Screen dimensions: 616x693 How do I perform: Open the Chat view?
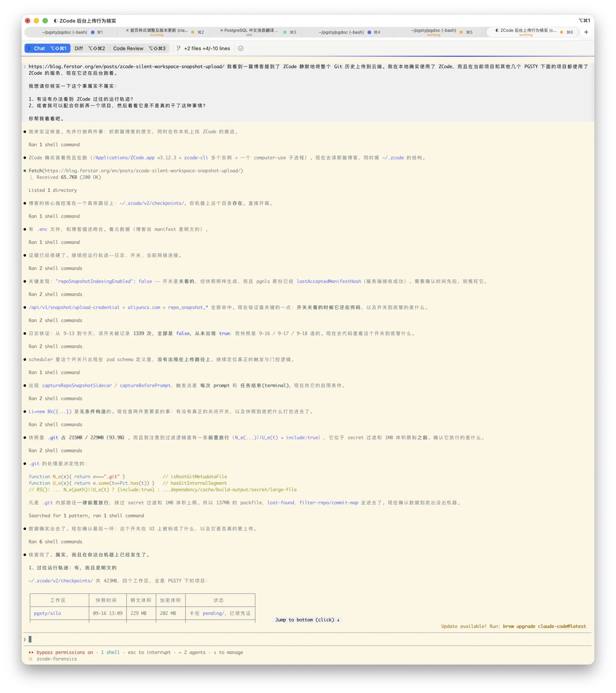pos(47,49)
